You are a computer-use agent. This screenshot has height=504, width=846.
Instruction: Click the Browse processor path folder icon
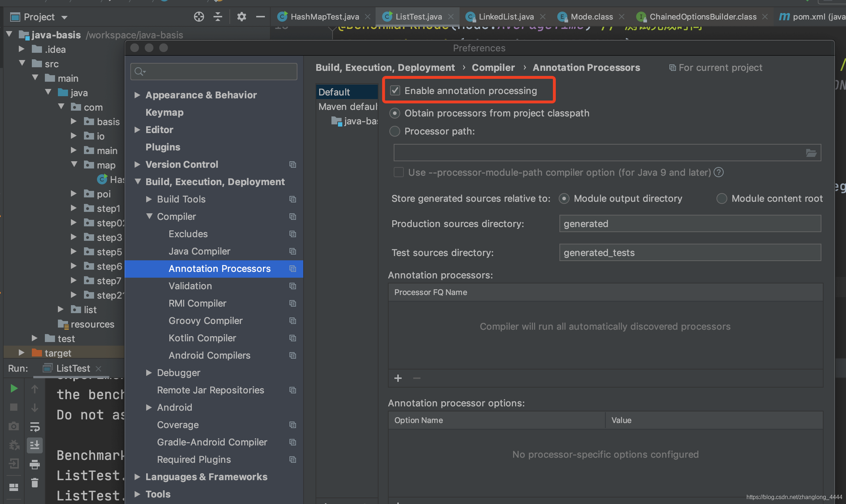pos(811,152)
